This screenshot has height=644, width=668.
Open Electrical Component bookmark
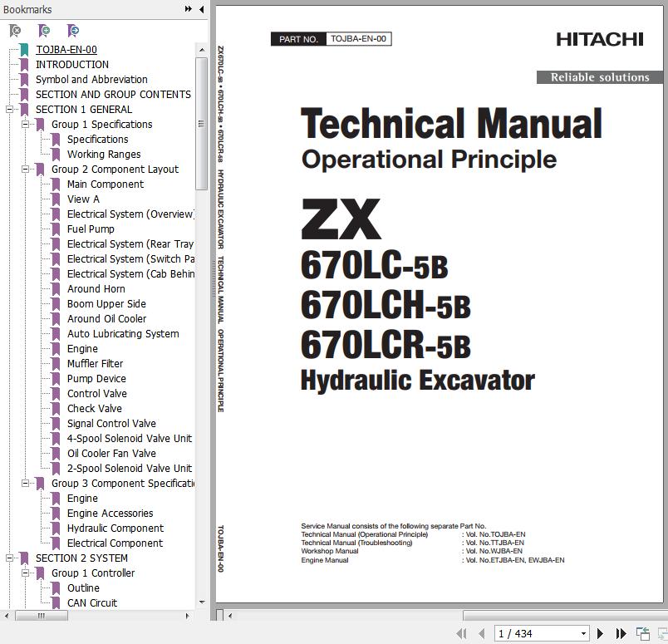point(115,543)
